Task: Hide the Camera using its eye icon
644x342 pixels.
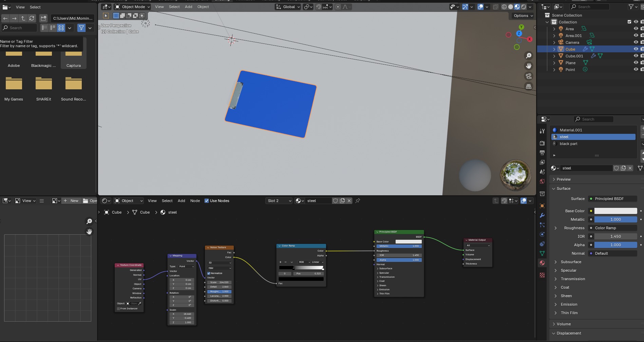Action: [636, 42]
